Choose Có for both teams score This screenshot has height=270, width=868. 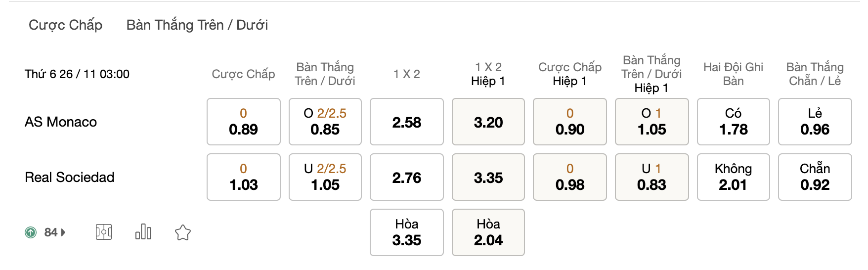[x=734, y=122]
